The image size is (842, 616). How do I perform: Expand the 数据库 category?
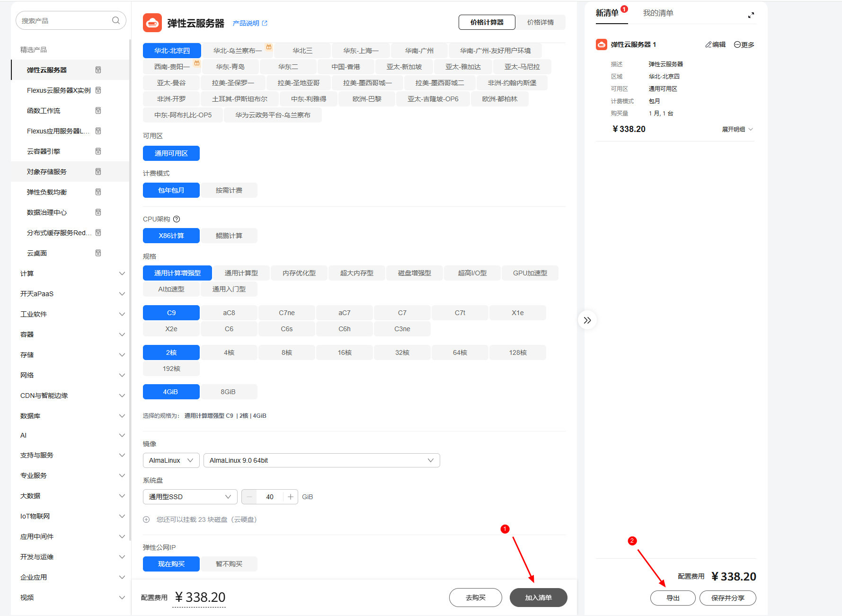(122, 416)
